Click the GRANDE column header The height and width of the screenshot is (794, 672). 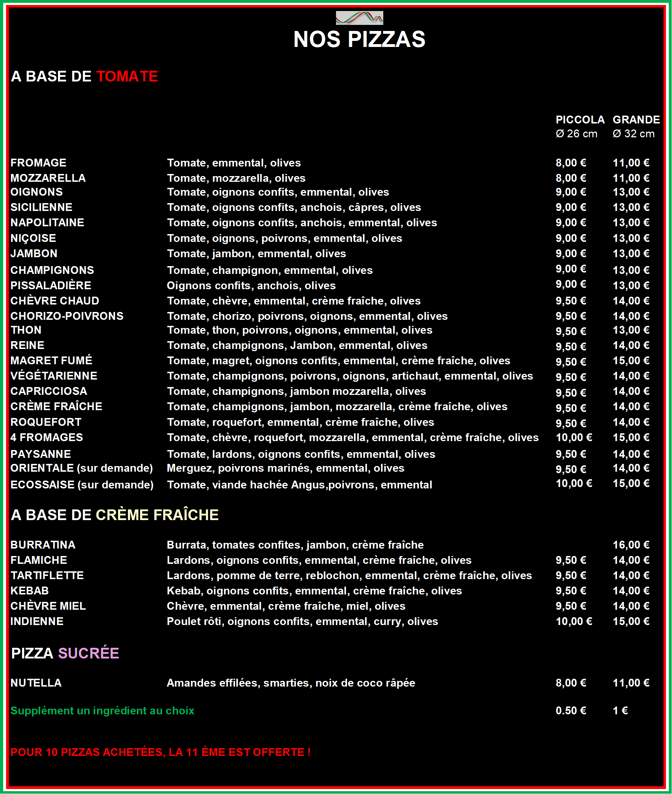point(636,120)
